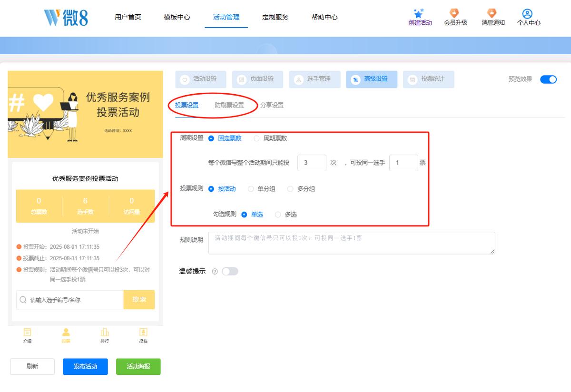Open 会员升级 badge icon

pyautogui.click(x=455, y=13)
